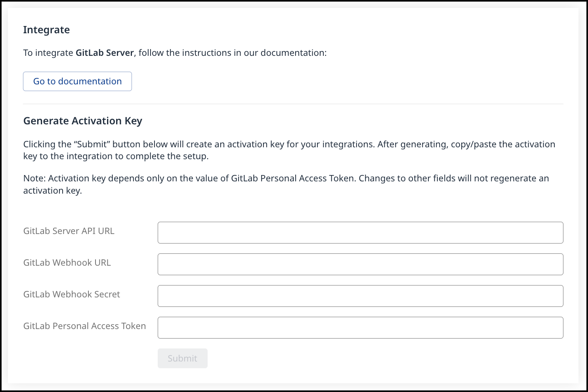
Task: Click the bold GitLab Server text
Action: click(x=105, y=53)
